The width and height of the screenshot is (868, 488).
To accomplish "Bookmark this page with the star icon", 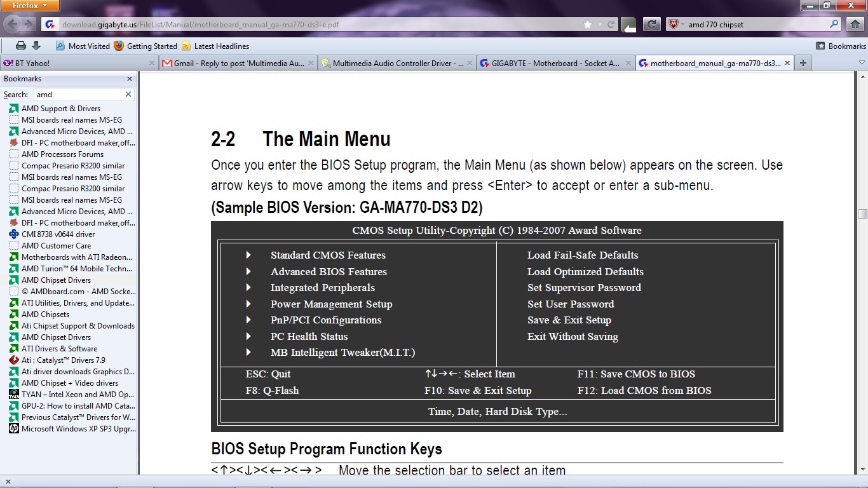I will pos(588,25).
